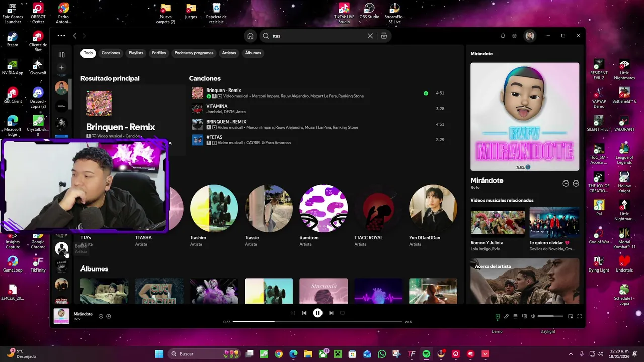Viewport: 644px width, 362px height.
Task: Open the Windows Start menu
Action: (x=159, y=354)
